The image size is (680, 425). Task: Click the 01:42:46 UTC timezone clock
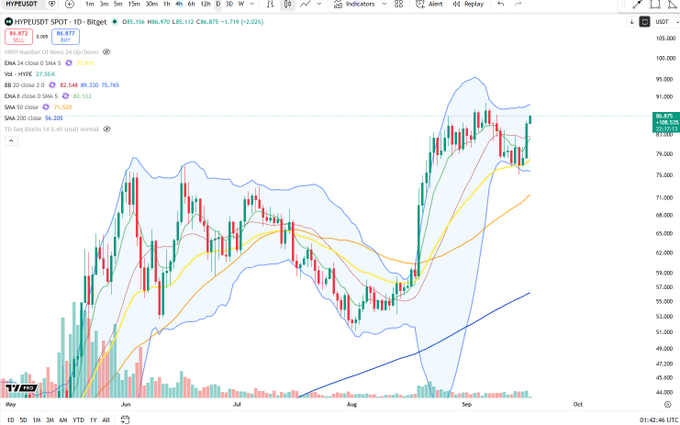click(658, 420)
